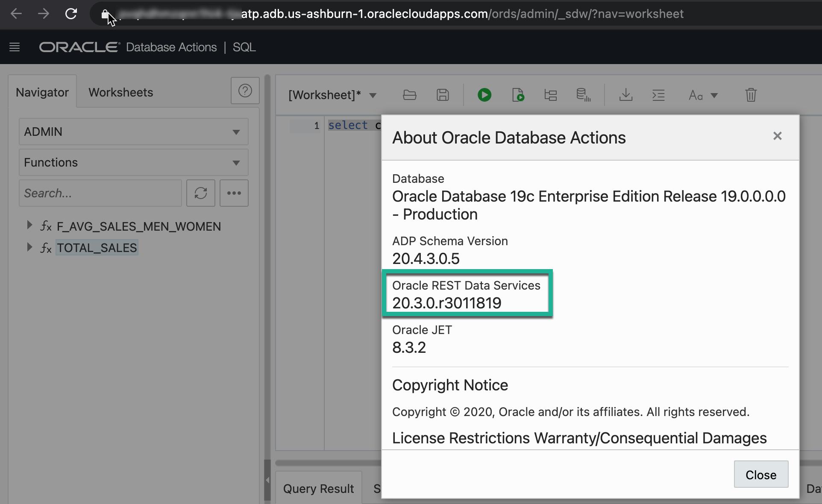
Task: Open the [Worksheet] name dropdown
Action: click(373, 95)
